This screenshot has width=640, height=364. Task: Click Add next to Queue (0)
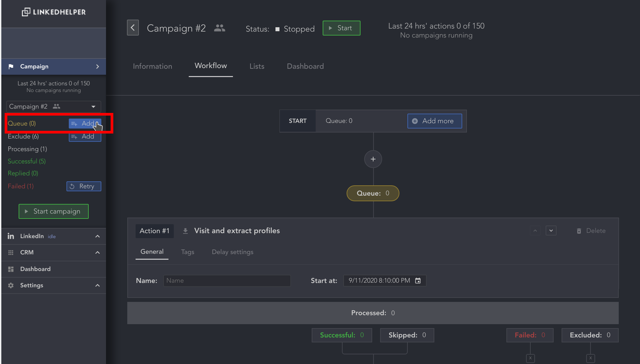(85, 124)
